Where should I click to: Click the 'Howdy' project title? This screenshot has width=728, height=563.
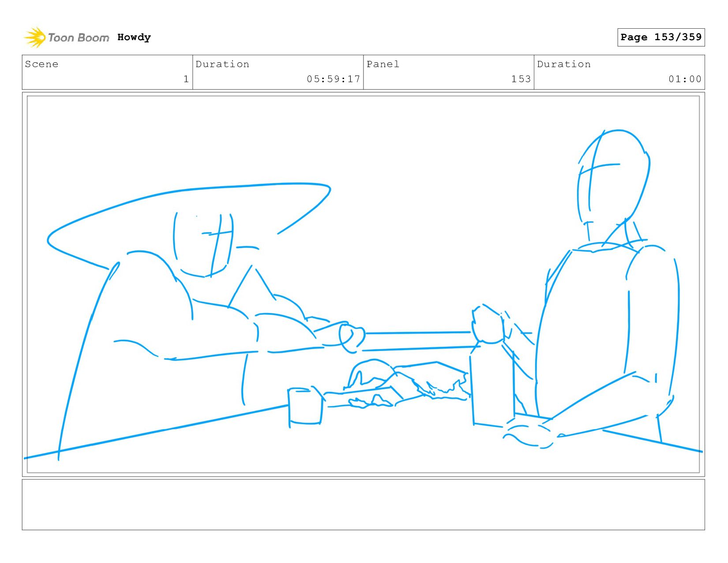(x=134, y=38)
